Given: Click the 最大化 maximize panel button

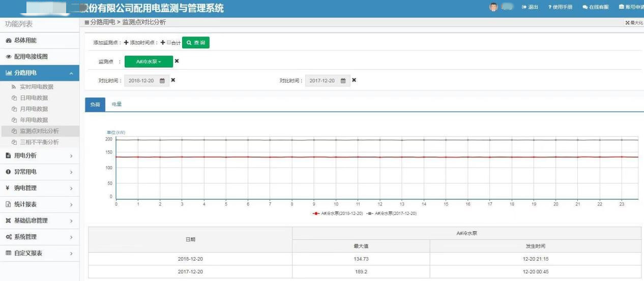Looking at the screenshot, I should pyautogui.click(x=633, y=23).
